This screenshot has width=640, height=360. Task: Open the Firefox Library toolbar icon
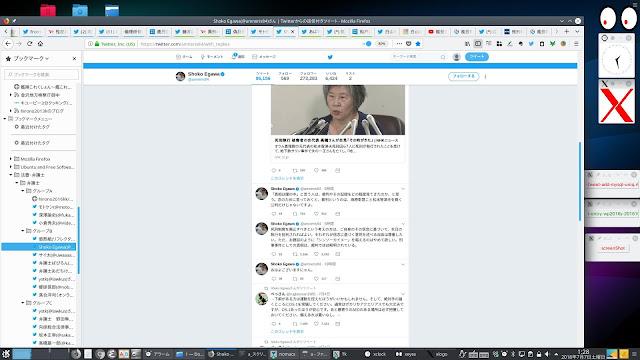[x=467, y=44]
